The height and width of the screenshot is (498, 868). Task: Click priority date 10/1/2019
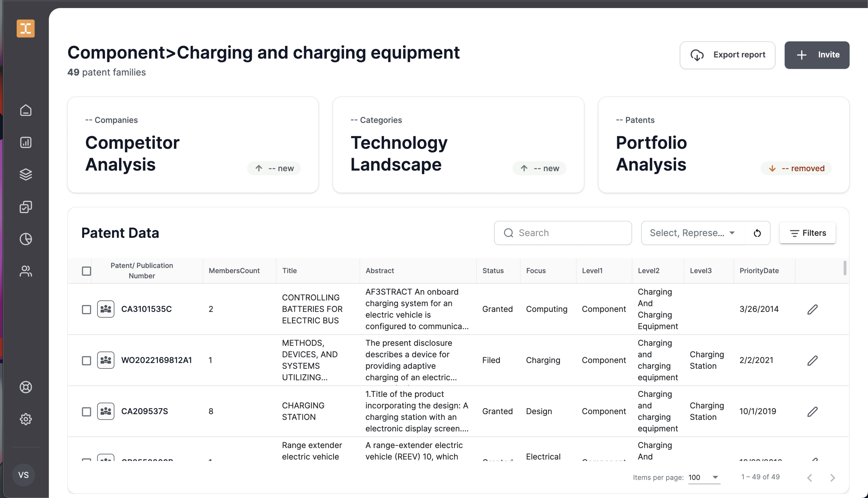pyautogui.click(x=757, y=411)
